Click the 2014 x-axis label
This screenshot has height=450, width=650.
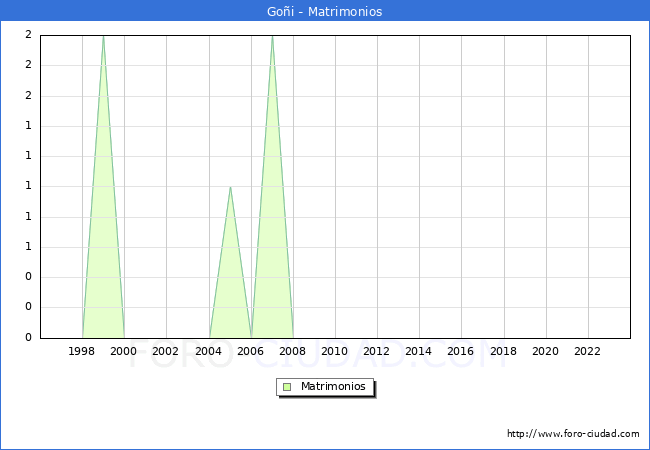(x=419, y=351)
